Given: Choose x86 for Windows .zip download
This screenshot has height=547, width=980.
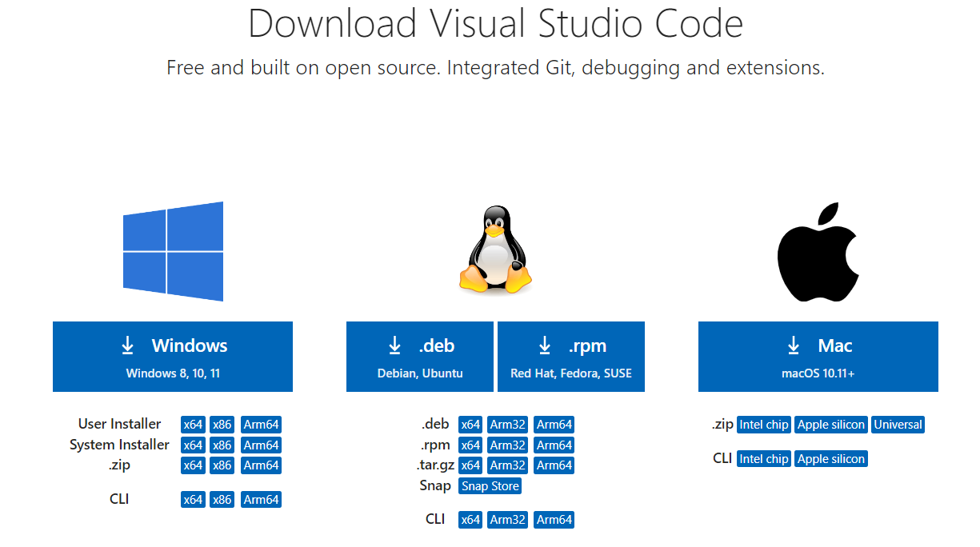Looking at the screenshot, I should 222,465.
